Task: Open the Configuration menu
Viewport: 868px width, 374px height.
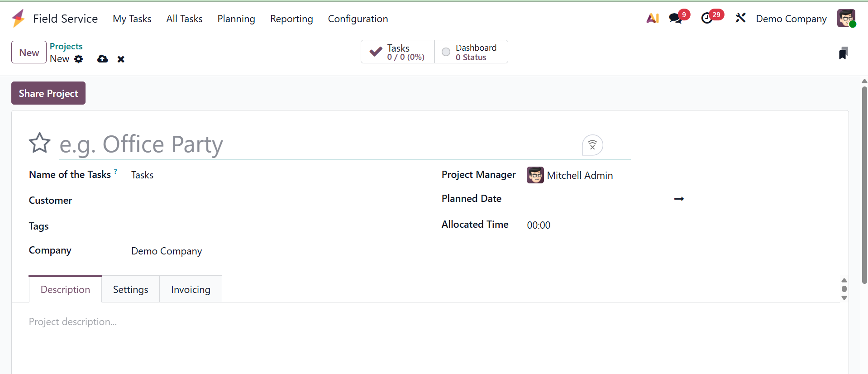Action: (x=358, y=19)
